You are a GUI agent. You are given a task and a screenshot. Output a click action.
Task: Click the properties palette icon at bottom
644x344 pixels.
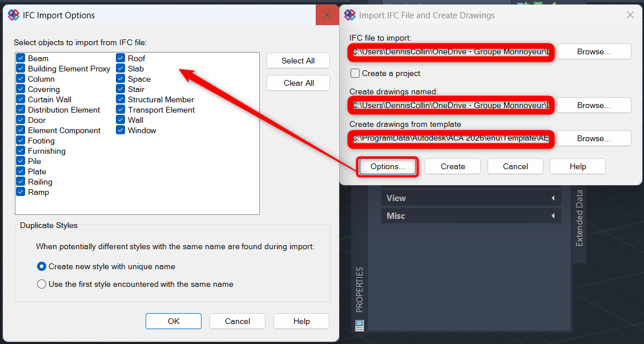point(359,325)
